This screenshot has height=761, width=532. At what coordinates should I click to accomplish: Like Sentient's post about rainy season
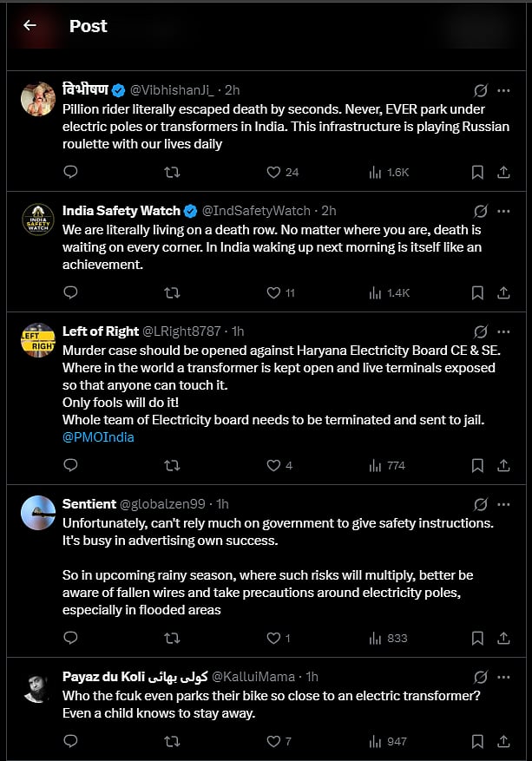coord(274,638)
